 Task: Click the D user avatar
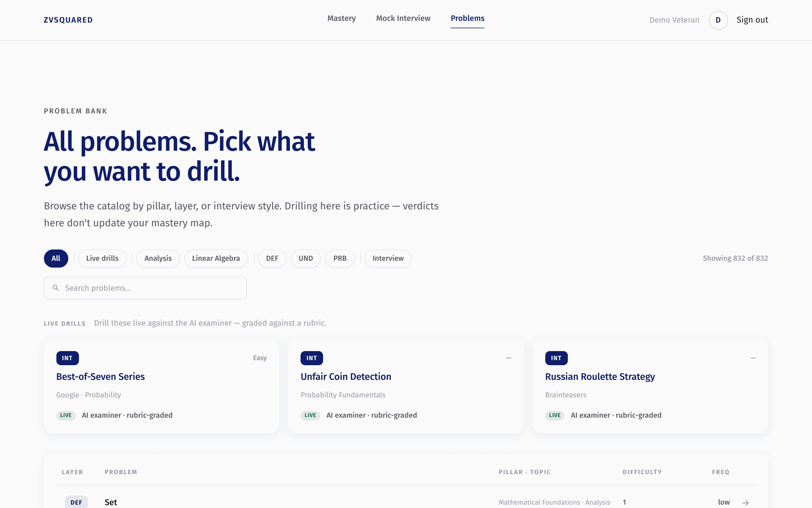click(718, 20)
